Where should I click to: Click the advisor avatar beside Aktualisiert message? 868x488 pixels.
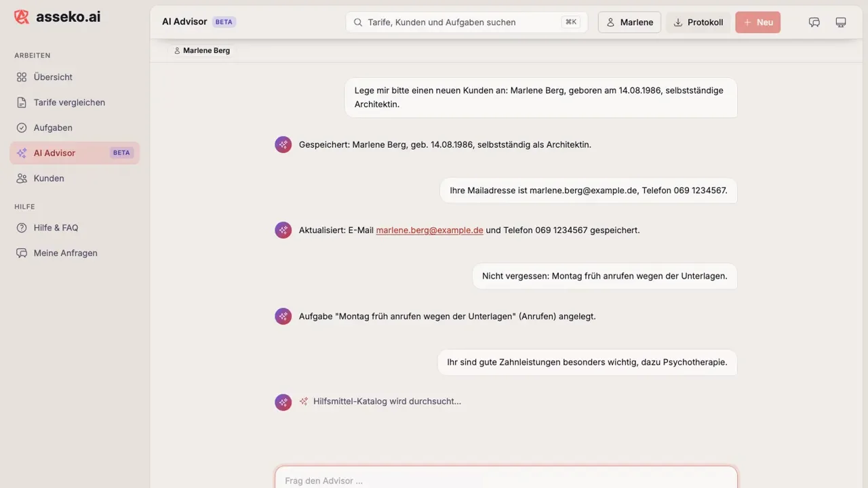283,230
